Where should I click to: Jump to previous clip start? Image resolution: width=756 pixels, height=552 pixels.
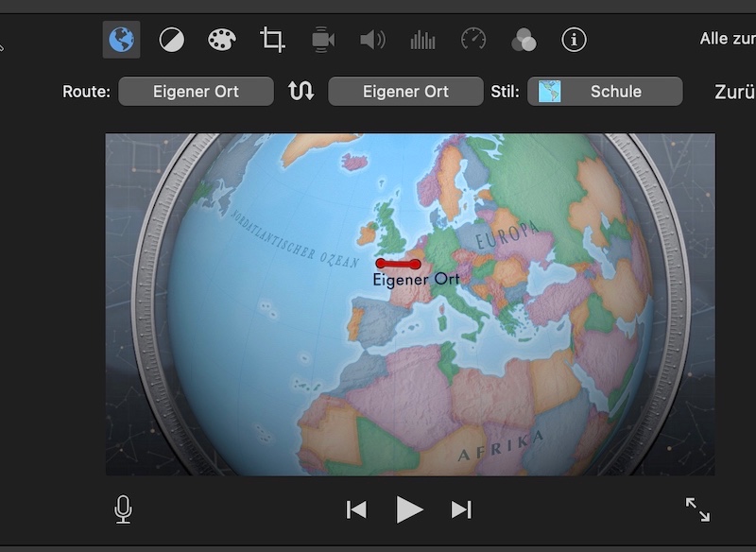[x=356, y=509]
